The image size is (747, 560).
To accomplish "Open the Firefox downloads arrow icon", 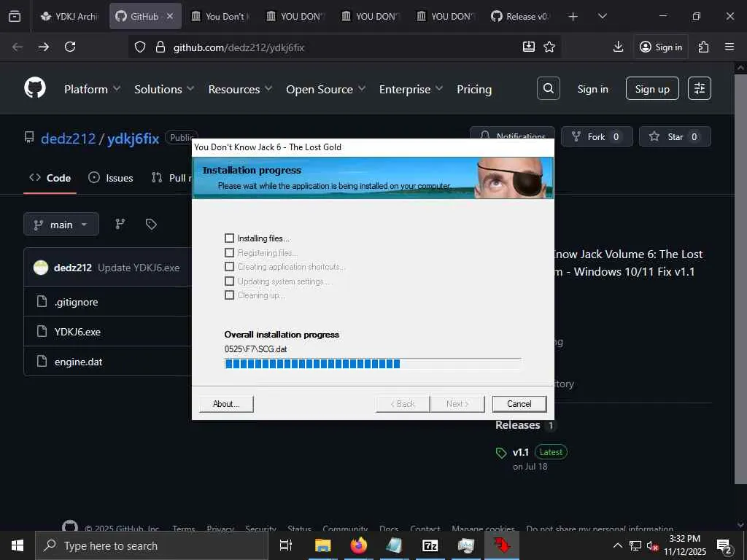I will coord(619,47).
